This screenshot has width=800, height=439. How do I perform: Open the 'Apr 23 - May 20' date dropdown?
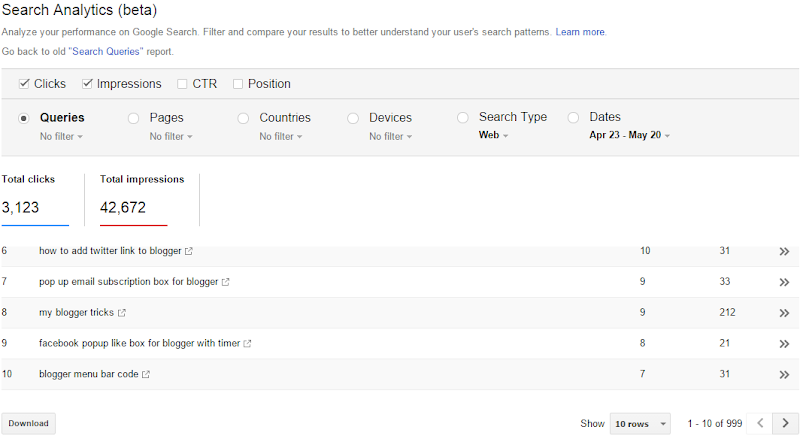coord(630,135)
